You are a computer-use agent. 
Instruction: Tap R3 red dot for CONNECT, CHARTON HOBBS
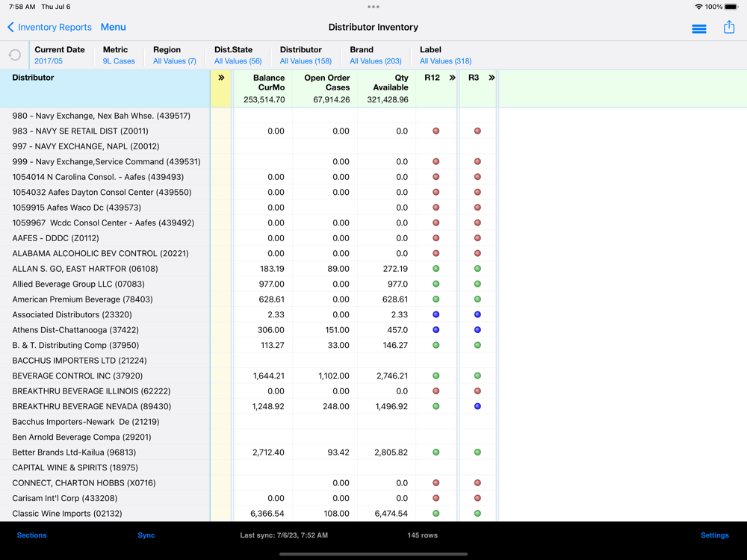pos(477,483)
